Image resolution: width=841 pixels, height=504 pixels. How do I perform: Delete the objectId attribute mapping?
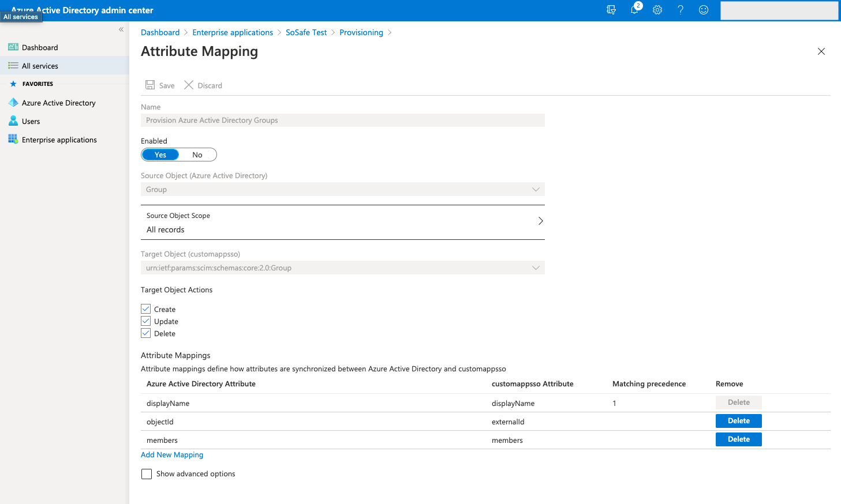pyautogui.click(x=738, y=421)
